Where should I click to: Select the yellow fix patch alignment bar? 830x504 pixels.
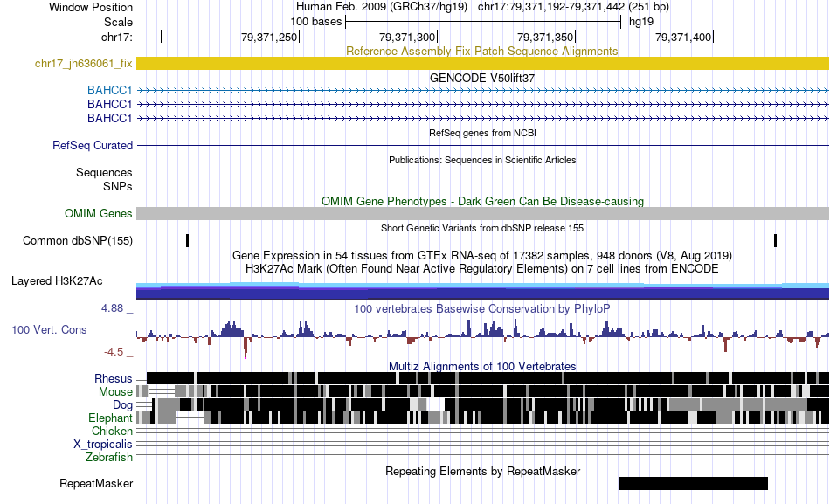click(482, 63)
